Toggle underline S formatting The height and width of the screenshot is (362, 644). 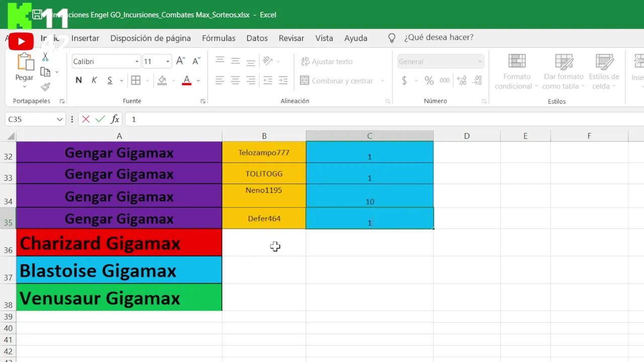(x=110, y=80)
